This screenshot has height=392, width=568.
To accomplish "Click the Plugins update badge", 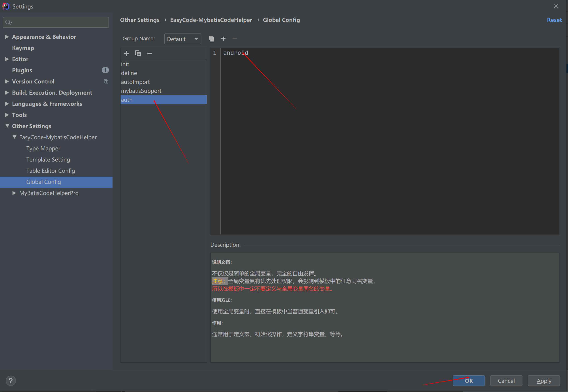I will (105, 70).
